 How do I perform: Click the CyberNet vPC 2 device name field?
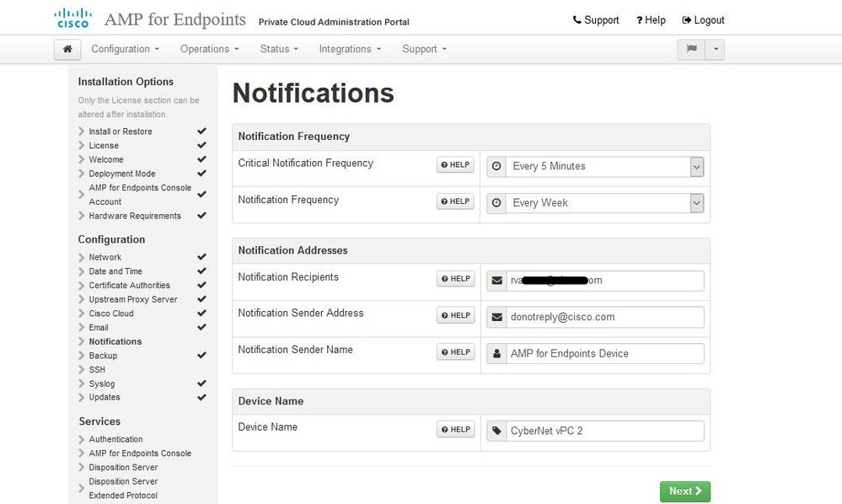[x=605, y=431]
